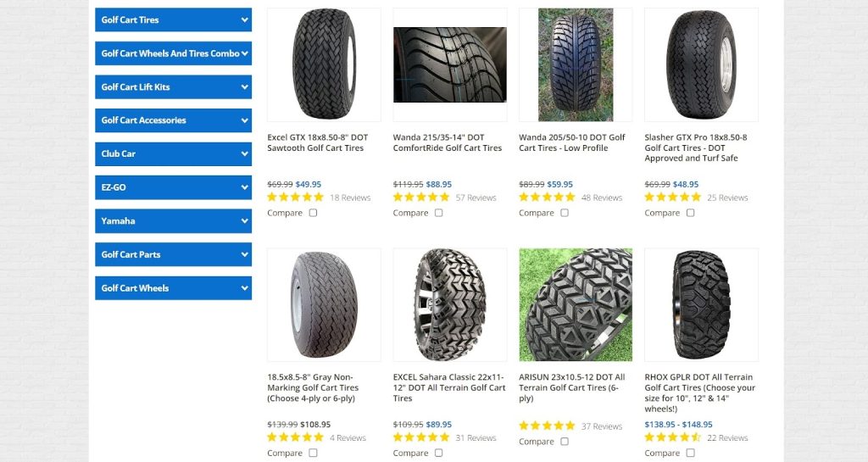Check Compare for Wanda 215/35-14 ComfortRide
This screenshot has height=462, width=868.
coord(439,213)
